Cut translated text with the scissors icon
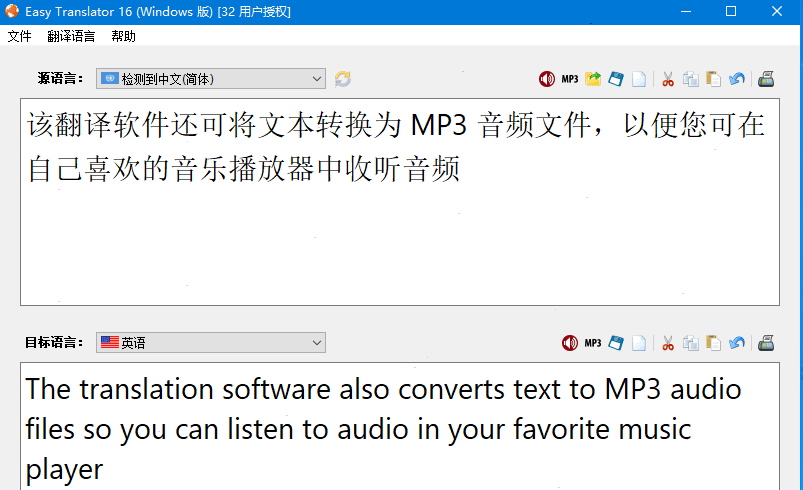The width and height of the screenshot is (803, 490). [x=668, y=343]
